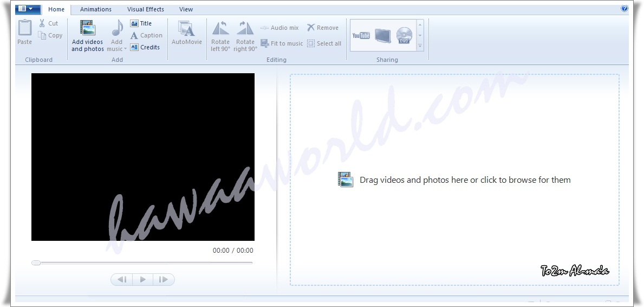
Task: Click the AutoMovie icon
Action: pos(187,29)
